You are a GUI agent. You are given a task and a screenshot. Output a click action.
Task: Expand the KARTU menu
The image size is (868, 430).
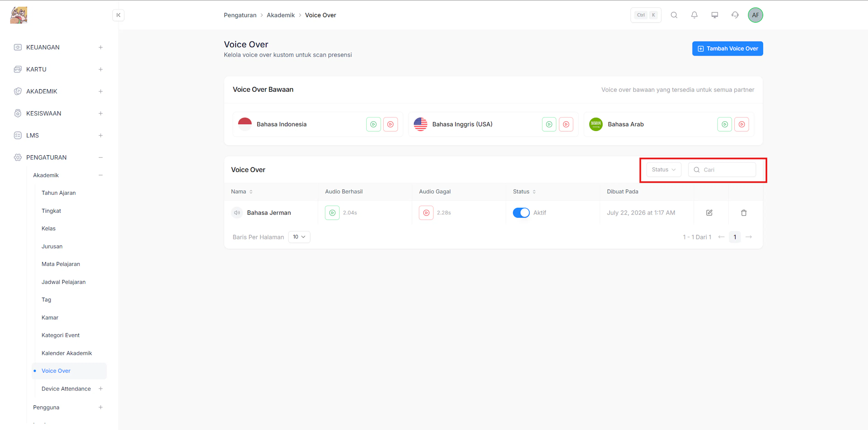click(100, 69)
